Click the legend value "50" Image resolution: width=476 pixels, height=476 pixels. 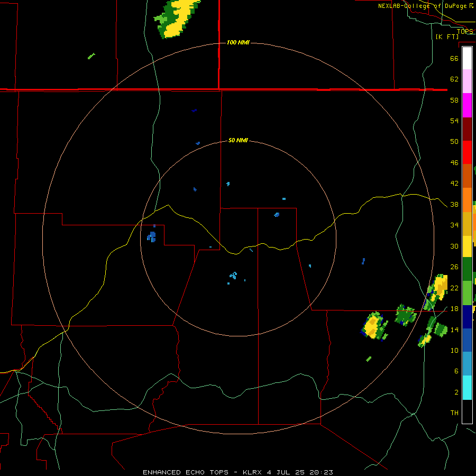[x=454, y=141]
